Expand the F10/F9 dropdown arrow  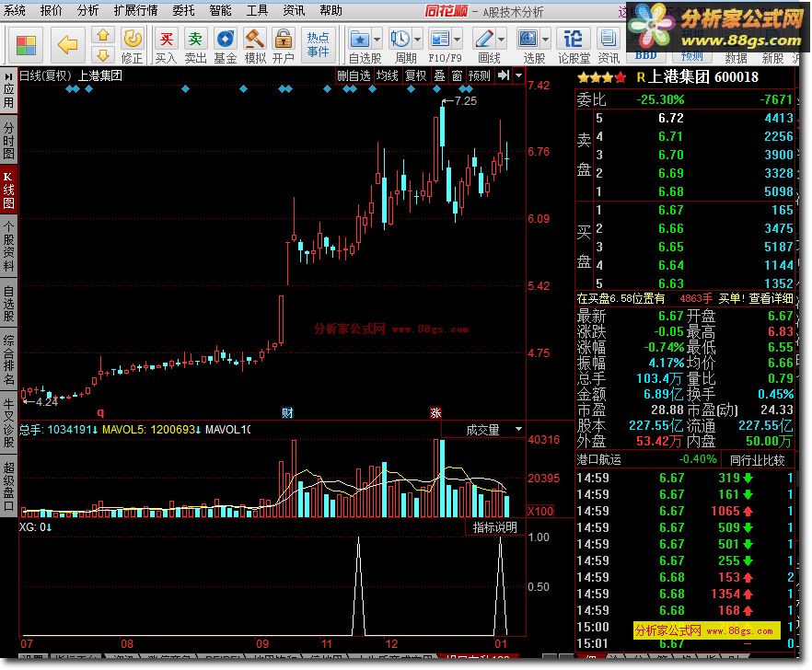(457, 40)
